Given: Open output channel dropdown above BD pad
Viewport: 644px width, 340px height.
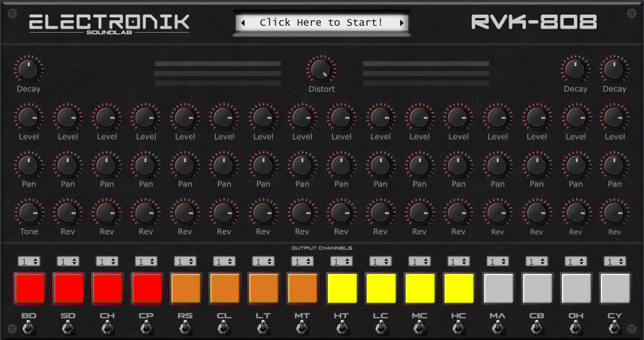Looking at the screenshot, I should pyautogui.click(x=29, y=261).
